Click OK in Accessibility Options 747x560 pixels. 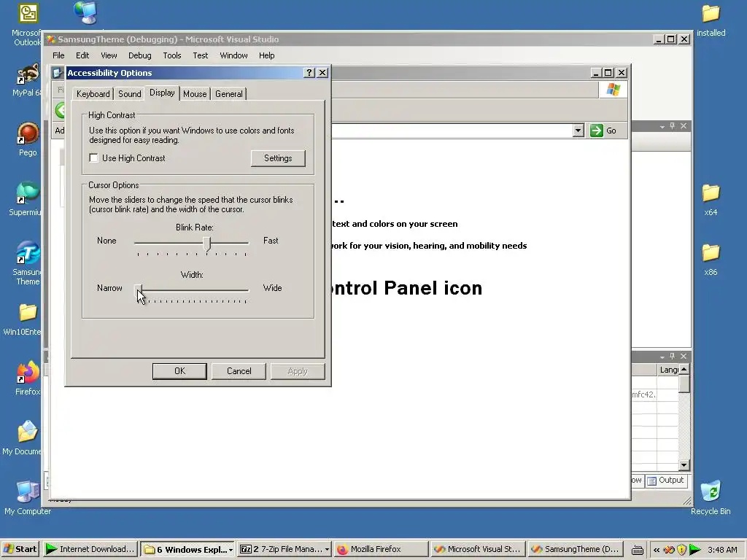coord(179,371)
